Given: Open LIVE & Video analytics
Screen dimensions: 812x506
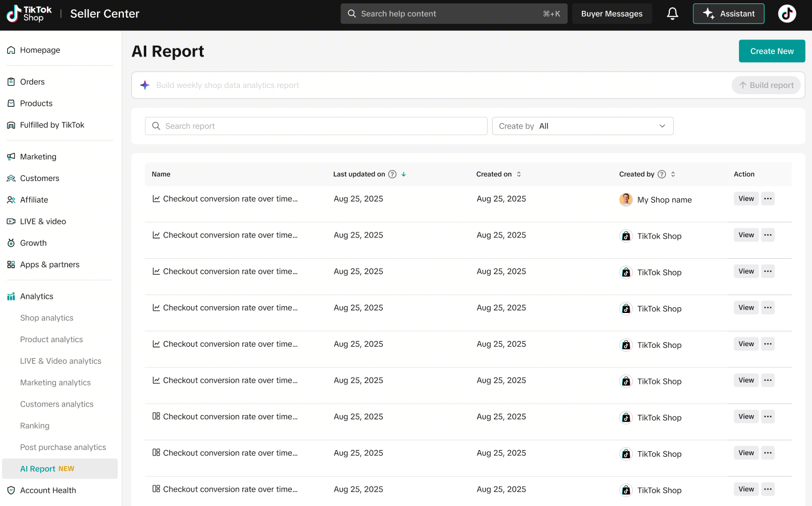Looking at the screenshot, I should (x=59, y=361).
